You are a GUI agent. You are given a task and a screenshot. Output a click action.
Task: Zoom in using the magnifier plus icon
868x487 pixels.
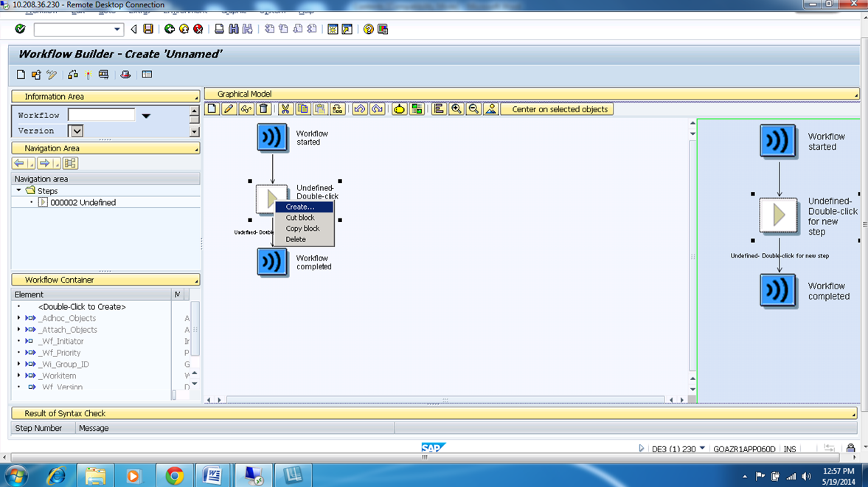pos(455,108)
